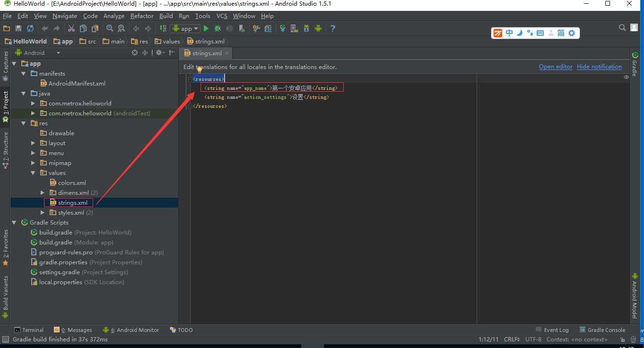Click the Undo arrow icon

pyautogui.click(x=45, y=28)
